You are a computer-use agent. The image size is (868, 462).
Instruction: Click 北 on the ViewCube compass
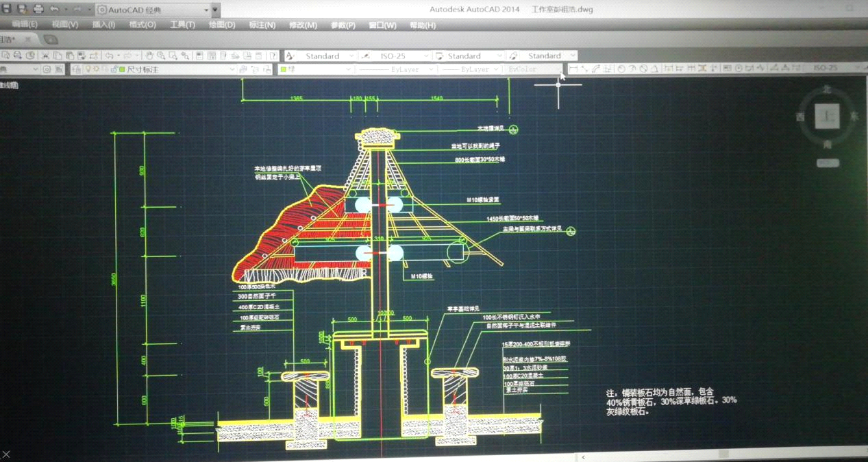click(827, 89)
